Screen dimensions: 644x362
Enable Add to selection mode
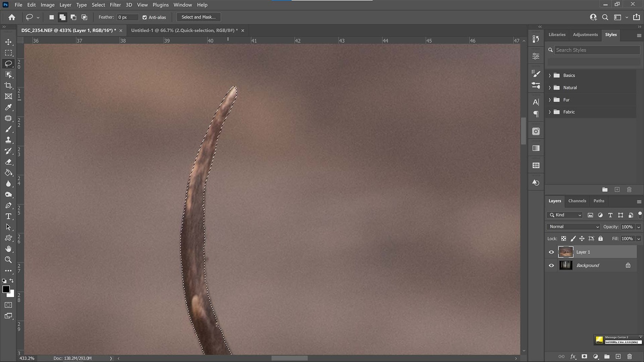[63, 17]
